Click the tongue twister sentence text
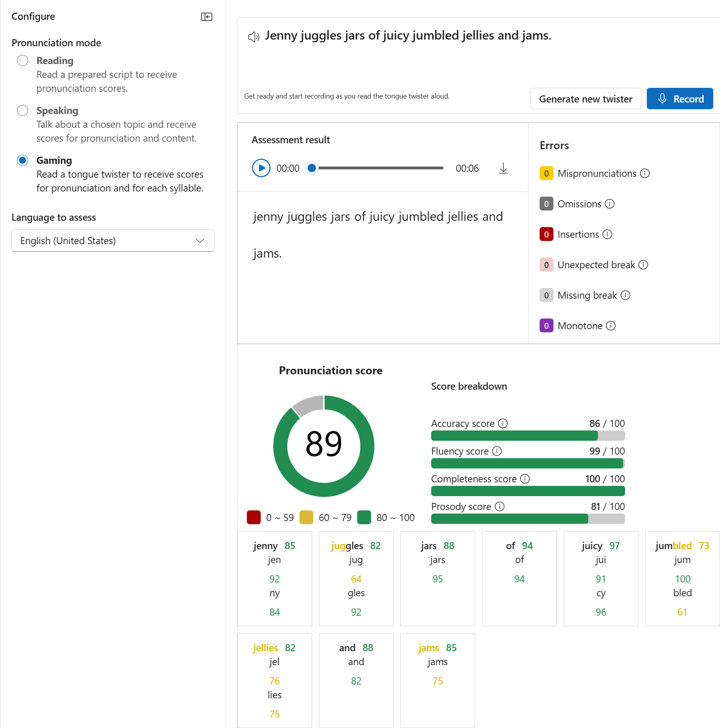Viewport: 720px width, 728px height. click(x=408, y=36)
